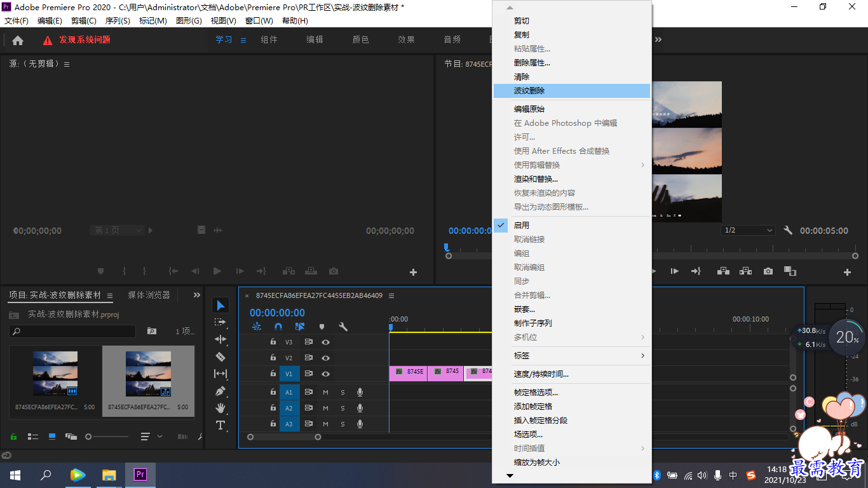
Task: Click Export Frame camera icon
Action: click(768, 271)
